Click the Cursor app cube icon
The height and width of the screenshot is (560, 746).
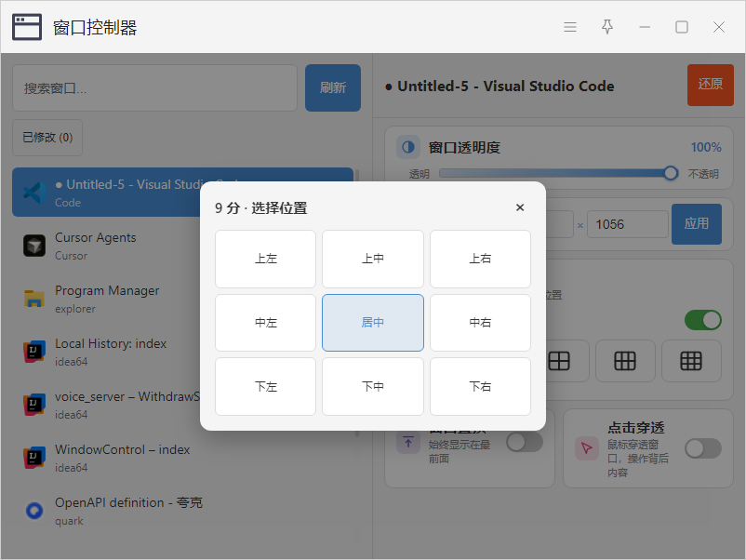coord(34,246)
